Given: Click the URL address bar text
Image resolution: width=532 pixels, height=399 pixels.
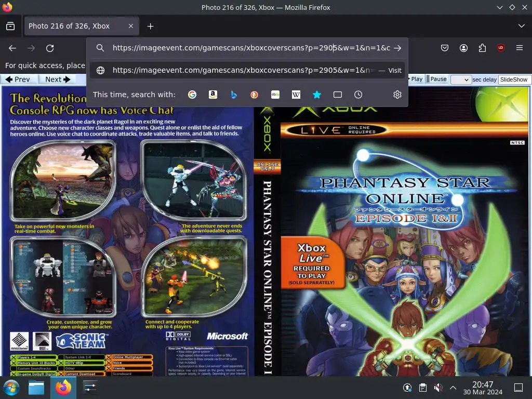Looking at the screenshot, I should pos(251,48).
